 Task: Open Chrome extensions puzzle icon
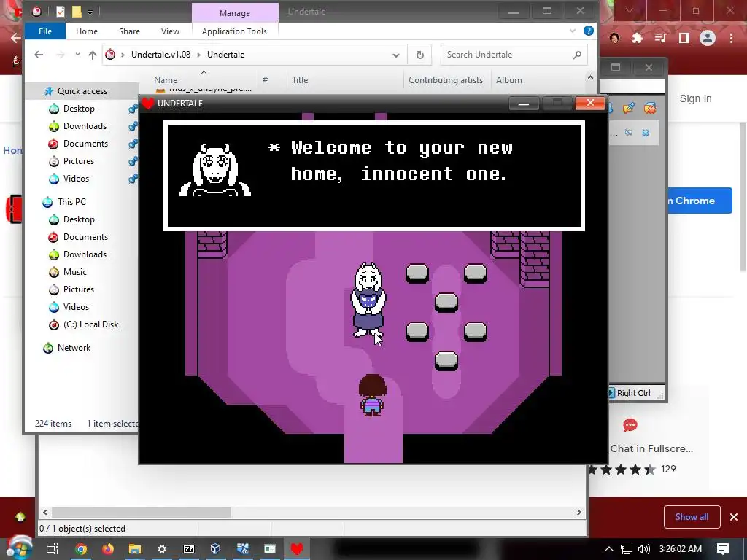[x=638, y=38]
